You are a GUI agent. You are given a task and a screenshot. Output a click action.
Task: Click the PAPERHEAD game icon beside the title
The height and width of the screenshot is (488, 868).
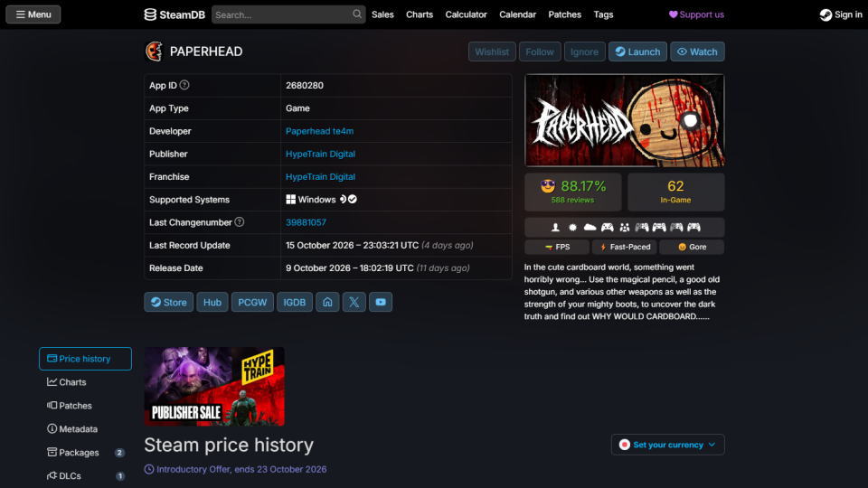pyautogui.click(x=154, y=52)
